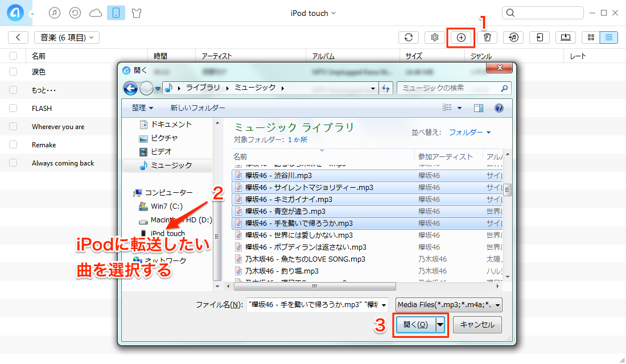Click the main window search magnifier

[x=510, y=13]
